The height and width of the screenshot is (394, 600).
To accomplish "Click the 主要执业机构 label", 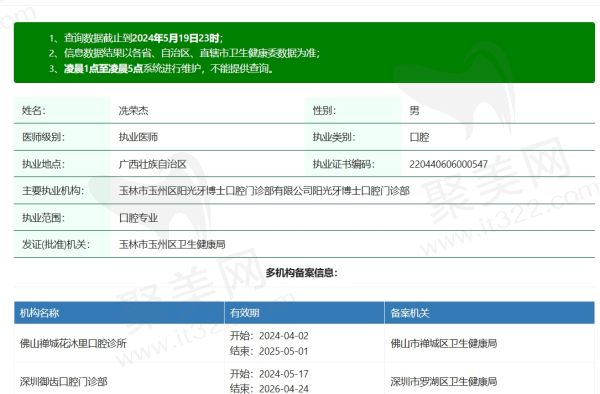I will [x=53, y=190].
